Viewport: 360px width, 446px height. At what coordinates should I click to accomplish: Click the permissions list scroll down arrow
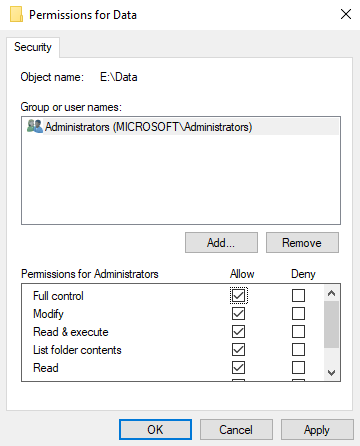[331, 372]
